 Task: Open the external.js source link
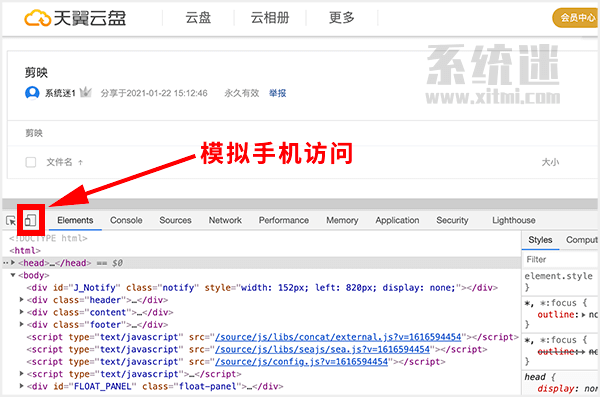(x=338, y=337)
